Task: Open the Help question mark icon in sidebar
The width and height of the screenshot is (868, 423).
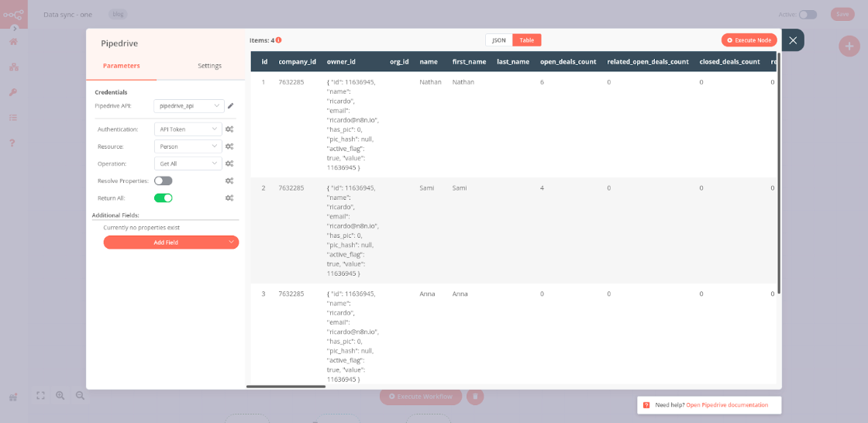Action: click(12, 143)
